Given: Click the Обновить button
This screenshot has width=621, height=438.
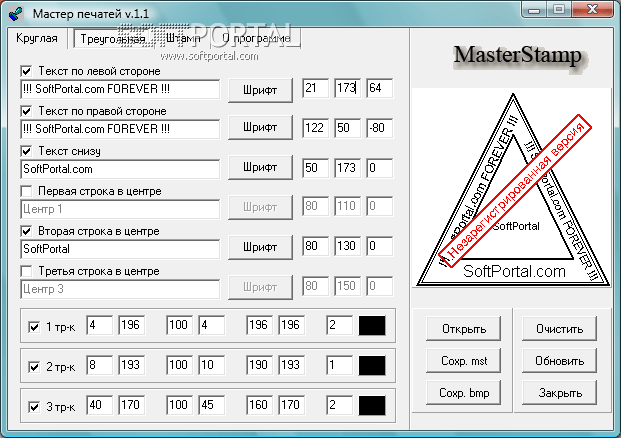Looking at the screenshot, I should 559,361.
